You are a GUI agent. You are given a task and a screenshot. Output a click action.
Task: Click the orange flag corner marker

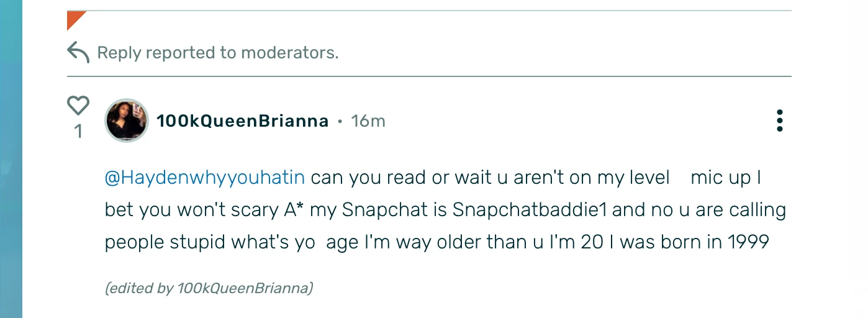point(74,19)
